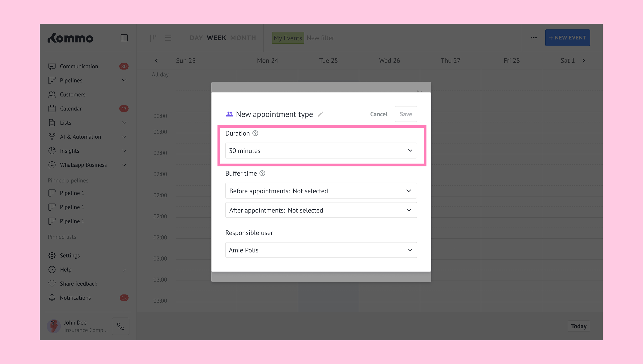Click Cancel in the appointment dialog
643x364 pixels.
point(378,114)
